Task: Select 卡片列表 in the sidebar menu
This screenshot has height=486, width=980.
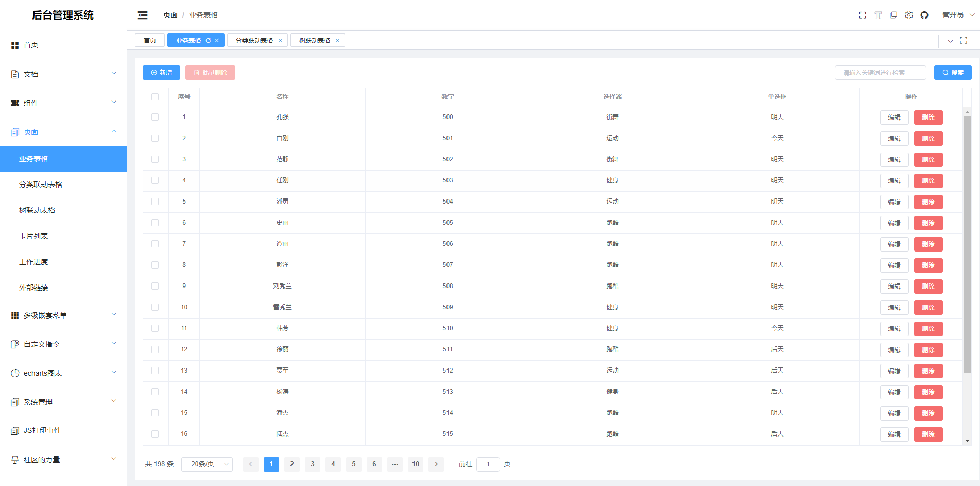Action: click(32, 236)
